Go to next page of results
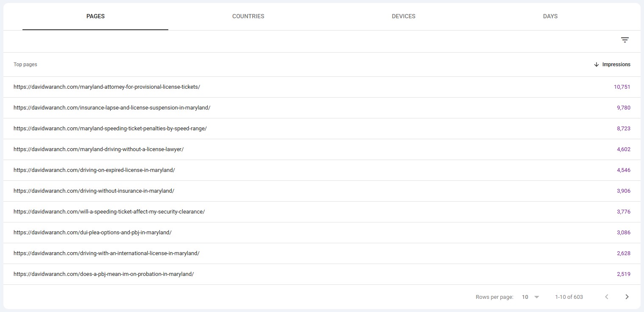Screen dimensions: 644x312 627,297
